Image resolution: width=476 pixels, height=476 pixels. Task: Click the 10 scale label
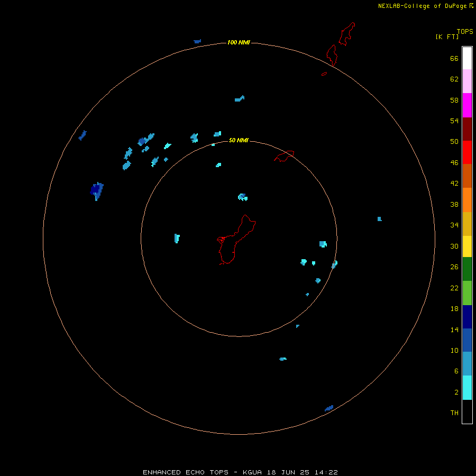pos(454,351)
